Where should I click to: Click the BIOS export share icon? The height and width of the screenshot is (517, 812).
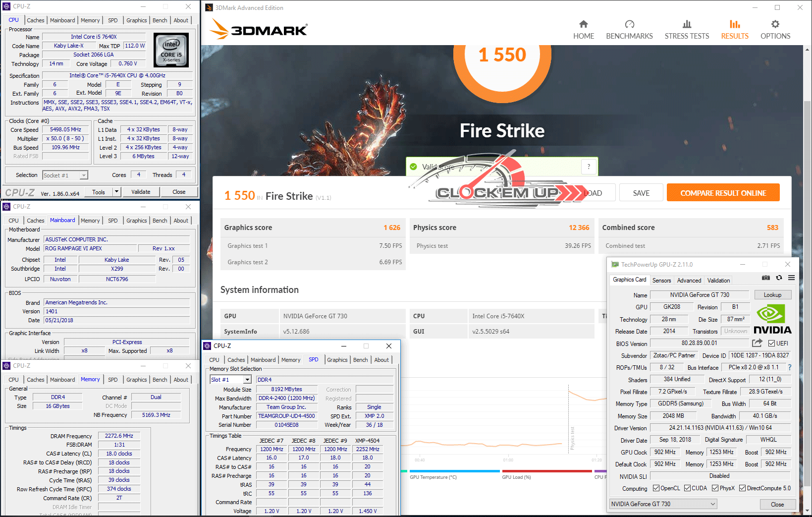click(x=757, y=343)
